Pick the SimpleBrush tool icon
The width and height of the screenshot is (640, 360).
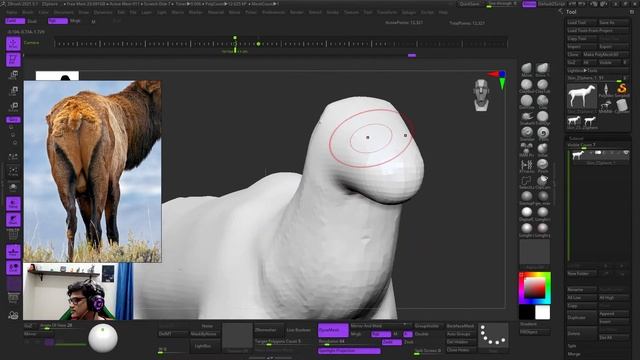coord(622,90)
